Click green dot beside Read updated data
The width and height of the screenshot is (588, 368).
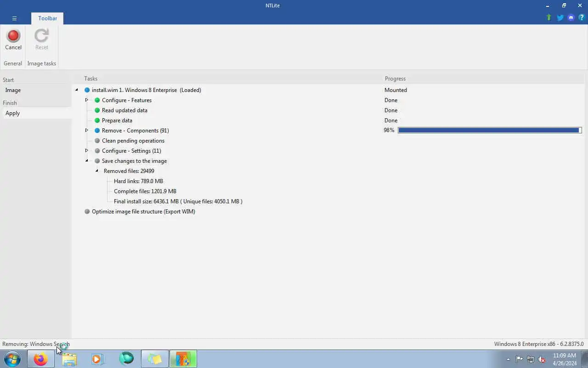point(97,110)
